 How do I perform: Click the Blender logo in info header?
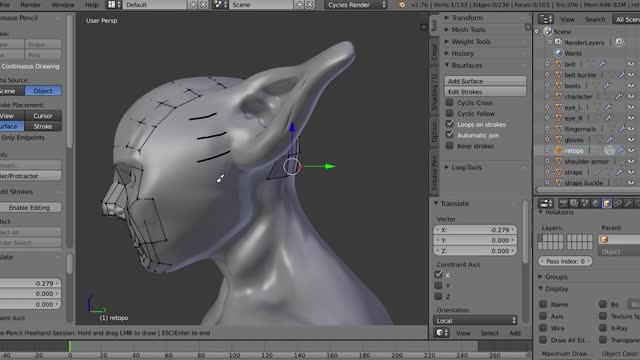pos(402,5)
